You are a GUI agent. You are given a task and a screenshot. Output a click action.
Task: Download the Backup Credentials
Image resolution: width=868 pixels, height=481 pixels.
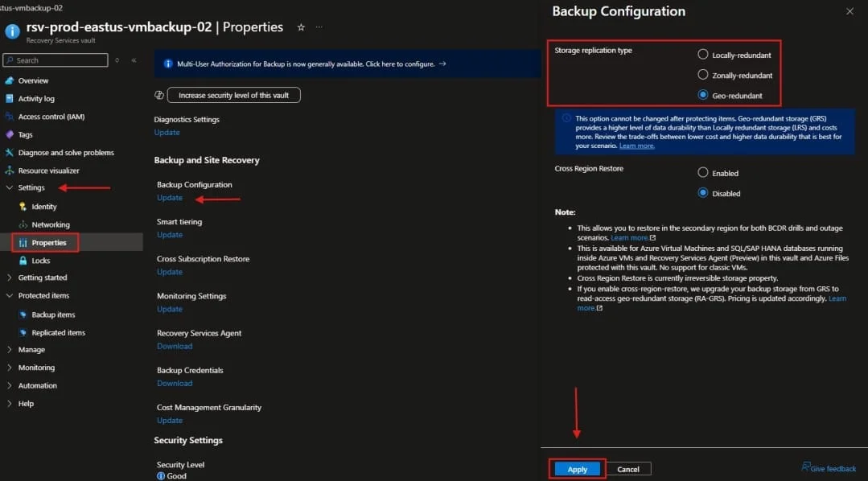(x=175, y=384)
